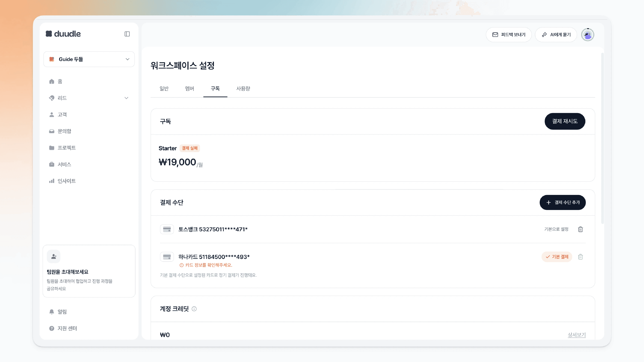Delete the 토스뱅크 card with trash icon

580,229
